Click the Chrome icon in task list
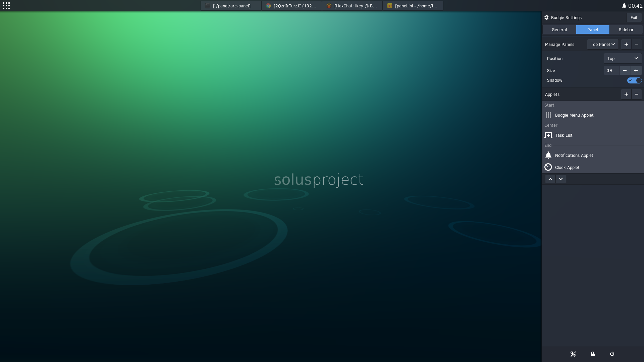This screenshot has height=362, width=644. [x=268, y=6]
